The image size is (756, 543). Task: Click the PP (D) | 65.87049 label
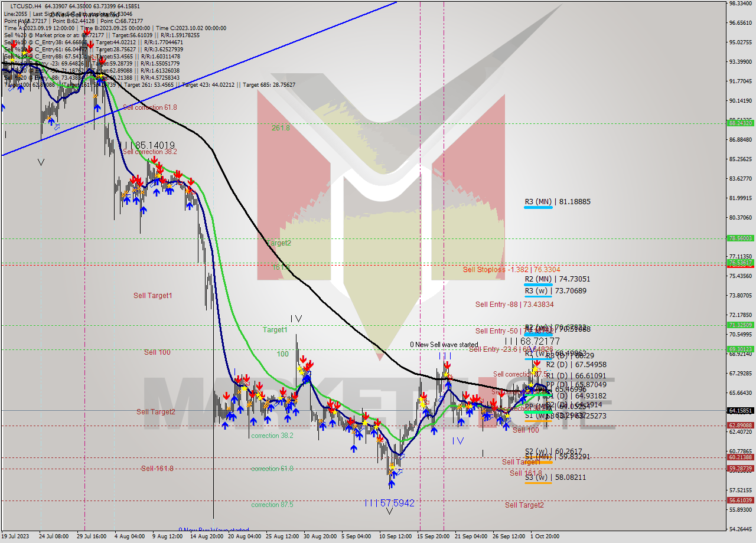click(576, 385)
